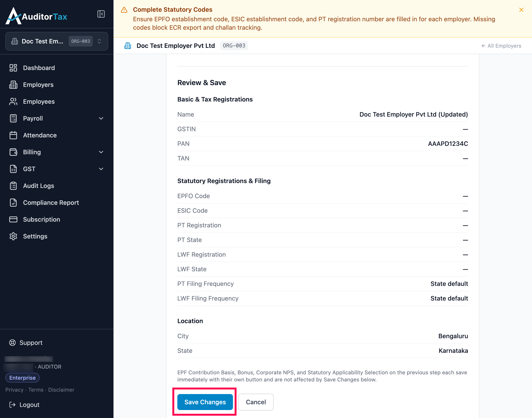
Task: Click the Statutory Registrations & Filing heading
Action: tap(224, 181)
